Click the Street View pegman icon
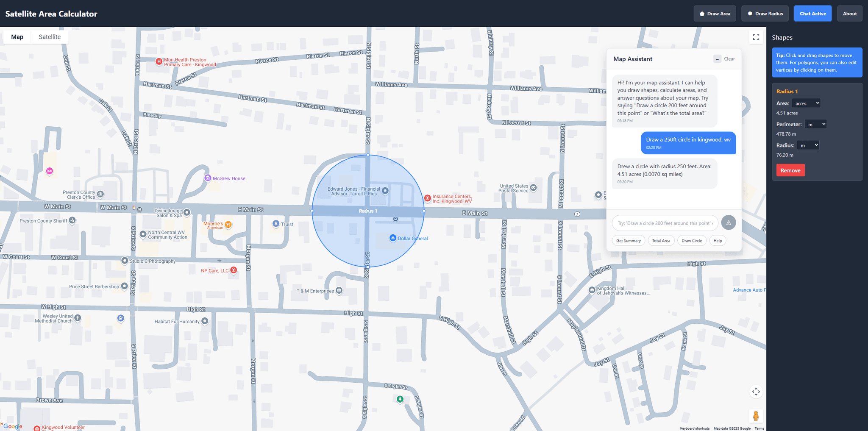Image resolution: width=868 pixels, height=431 pixels. click(x=756, y=416)
